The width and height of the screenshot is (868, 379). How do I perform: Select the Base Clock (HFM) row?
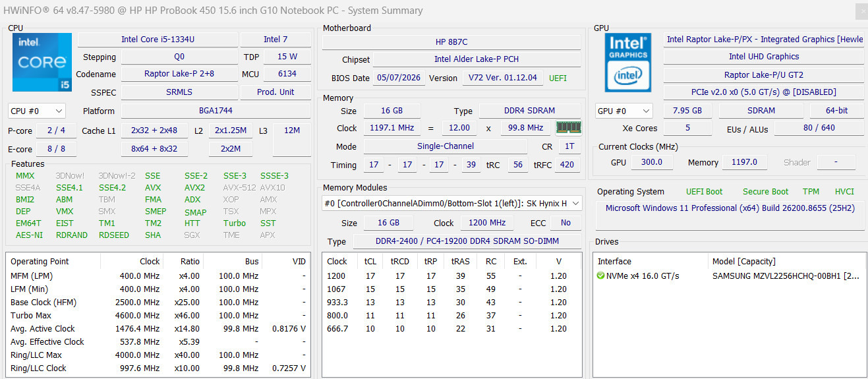pyautogui.click(x=158, y=303)
